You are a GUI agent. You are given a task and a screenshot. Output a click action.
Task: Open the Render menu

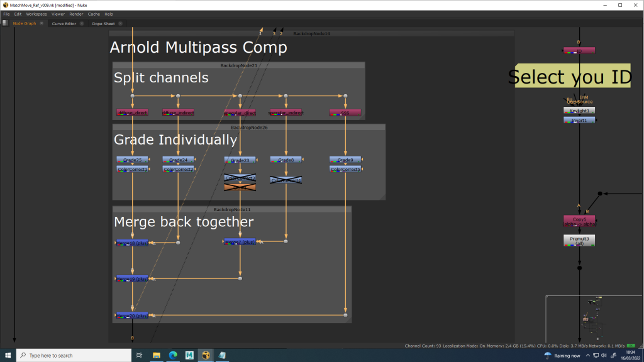pyautogui.click(x=76, y=14)
